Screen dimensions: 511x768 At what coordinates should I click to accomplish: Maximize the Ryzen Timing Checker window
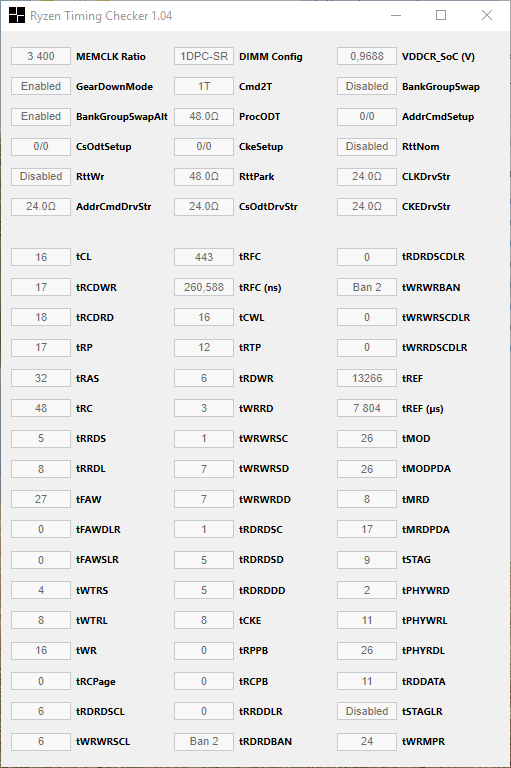(x=441, y=15)
